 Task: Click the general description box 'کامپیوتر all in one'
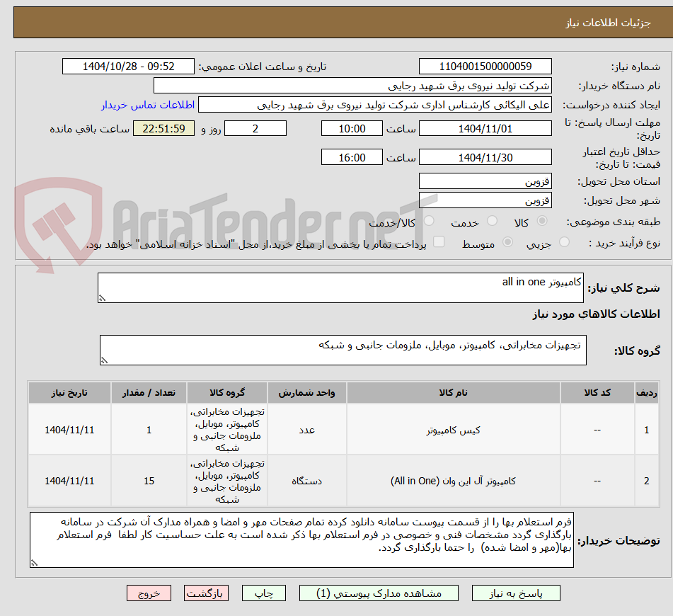(340, 287)
